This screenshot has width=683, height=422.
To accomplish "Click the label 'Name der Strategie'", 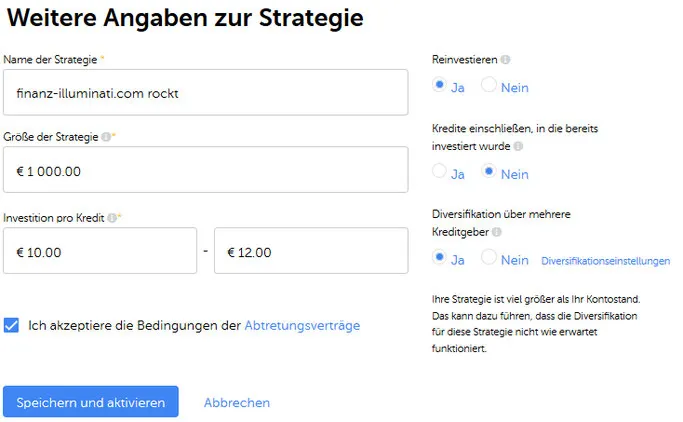I will pyautogui.click(x=50, y=60).
